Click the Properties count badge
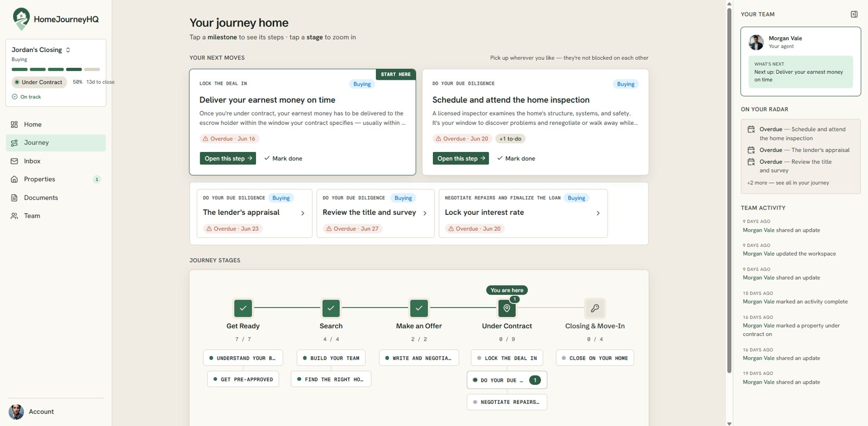868x426 pixels. click(x=97, y=179)
